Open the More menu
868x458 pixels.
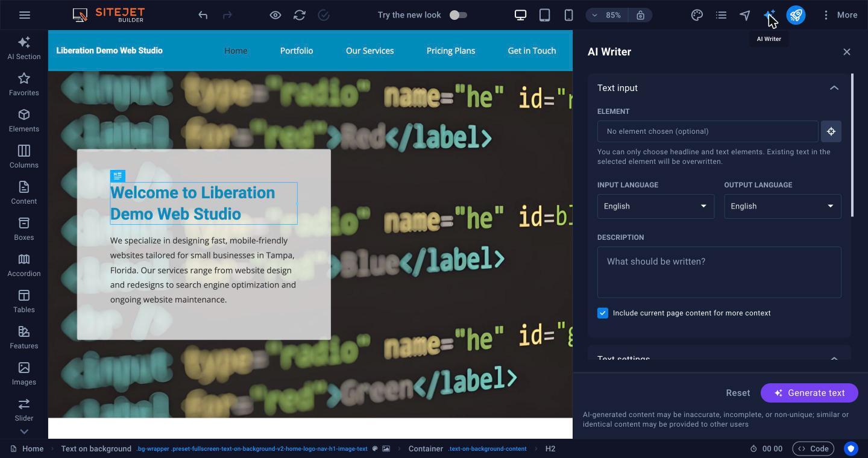click(x=840, y=15)
